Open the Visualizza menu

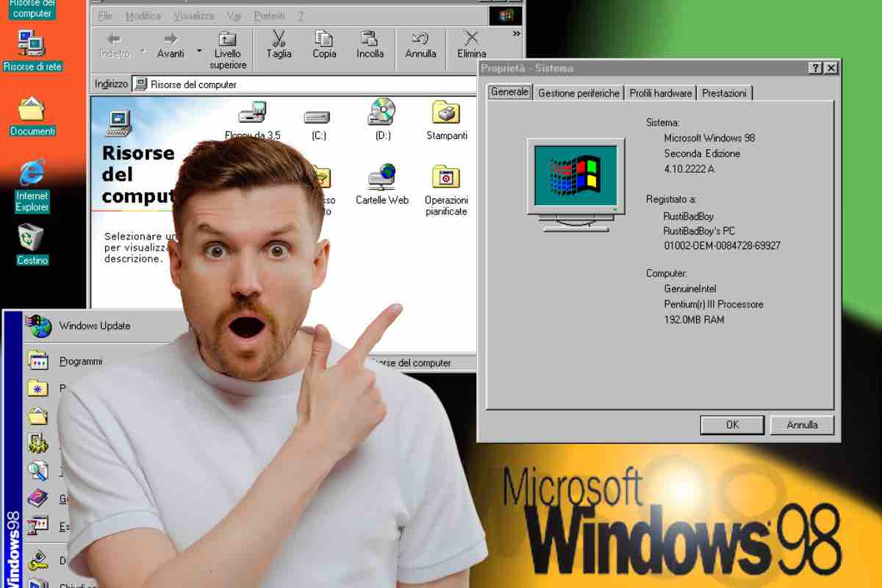click(194, 15)
